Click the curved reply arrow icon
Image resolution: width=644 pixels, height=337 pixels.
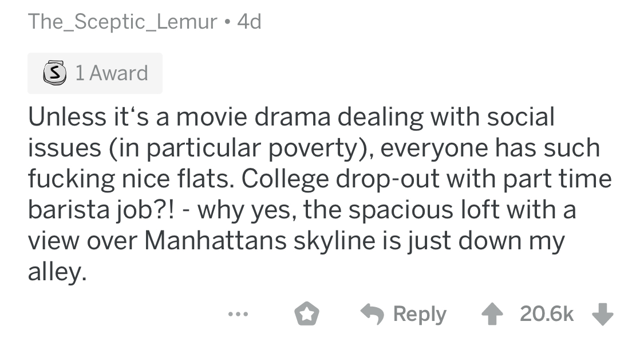pyautogui.click(x=372, y=314)
